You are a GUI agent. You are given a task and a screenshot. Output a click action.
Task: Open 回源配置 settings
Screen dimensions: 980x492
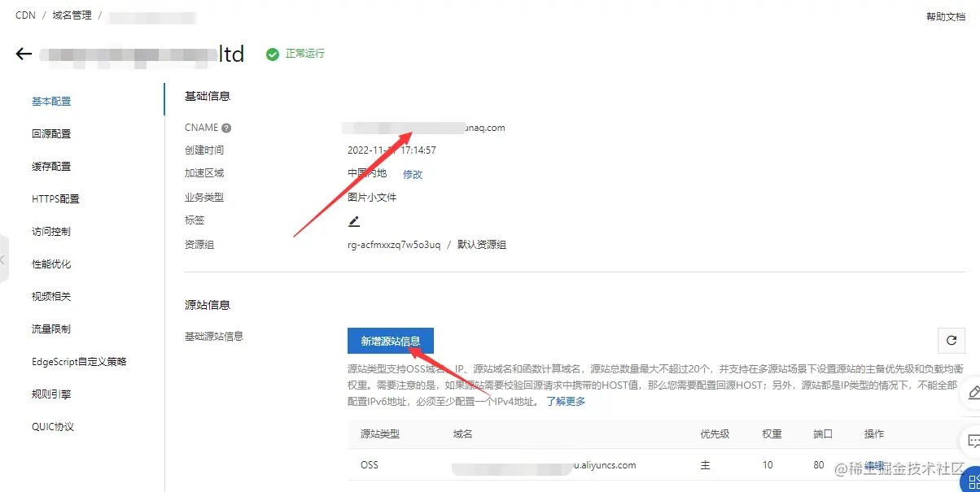[51, 134]
